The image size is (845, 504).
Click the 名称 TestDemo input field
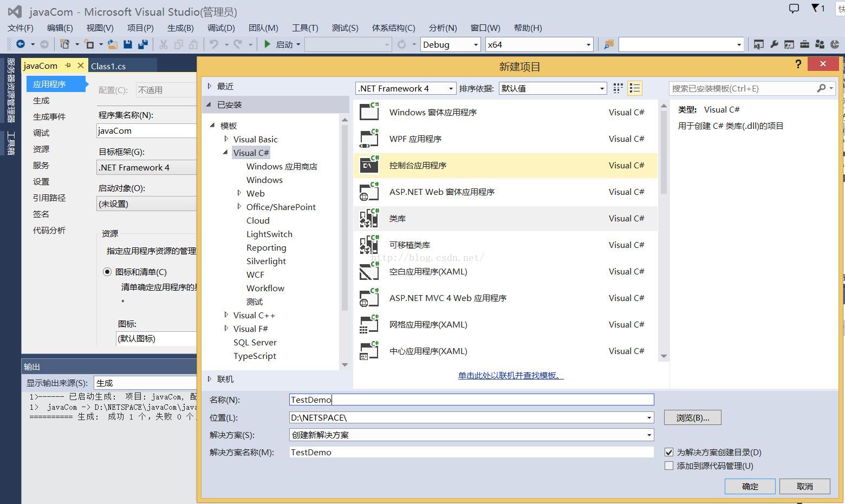[x=472, y=400]
